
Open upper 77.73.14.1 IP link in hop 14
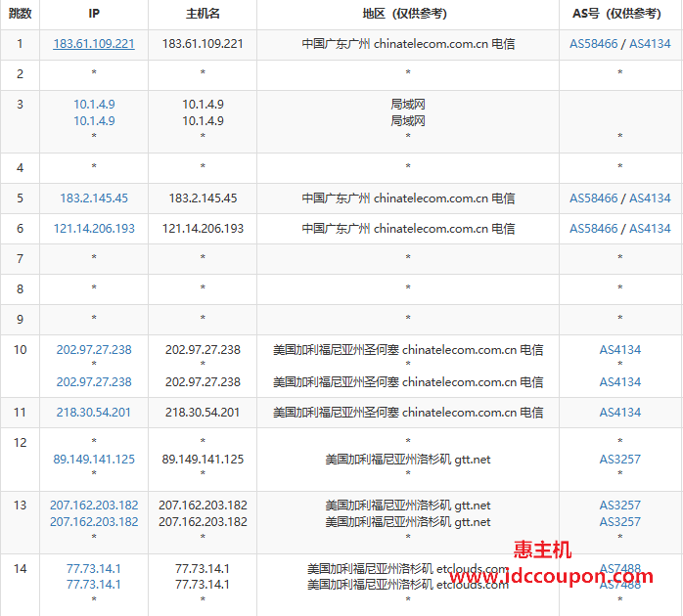point(94,569)
